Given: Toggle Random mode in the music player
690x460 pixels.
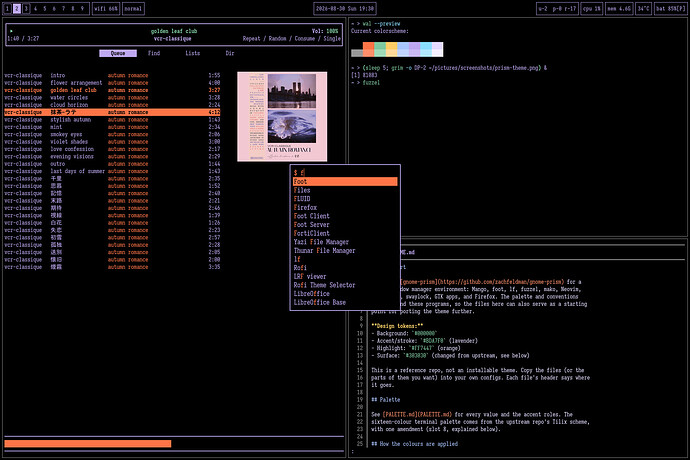Looking at the screenshot, I should click(x=277, y=39).
